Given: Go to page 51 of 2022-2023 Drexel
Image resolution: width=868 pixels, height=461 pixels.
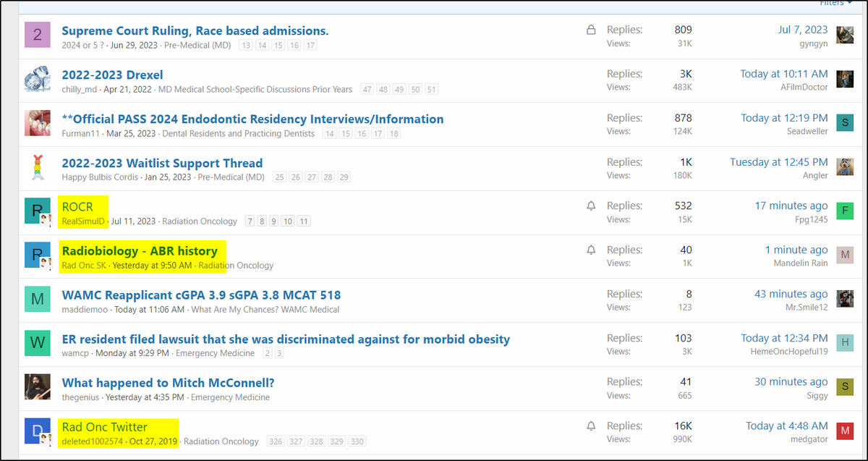Looking at the screenshot, I should (x=431, y=90).
